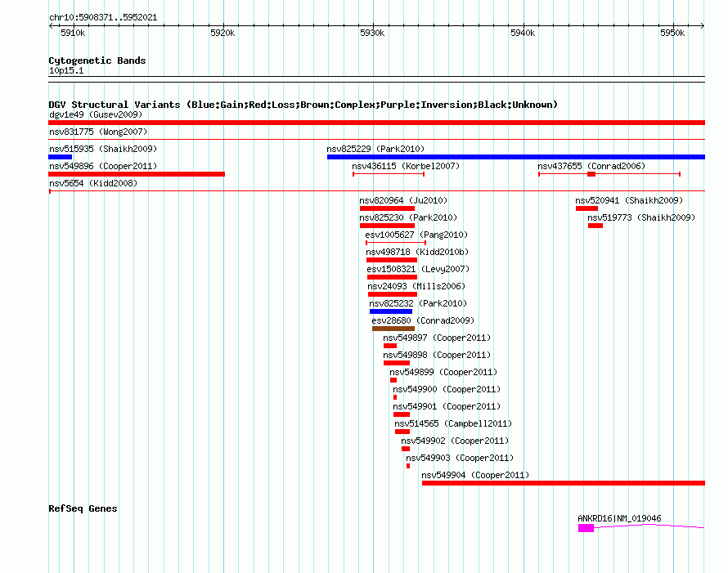The height and width of the screenshot is (573, 728).
Task: Open the nsv825230 (Park2010) label
Action: (408, 217)
